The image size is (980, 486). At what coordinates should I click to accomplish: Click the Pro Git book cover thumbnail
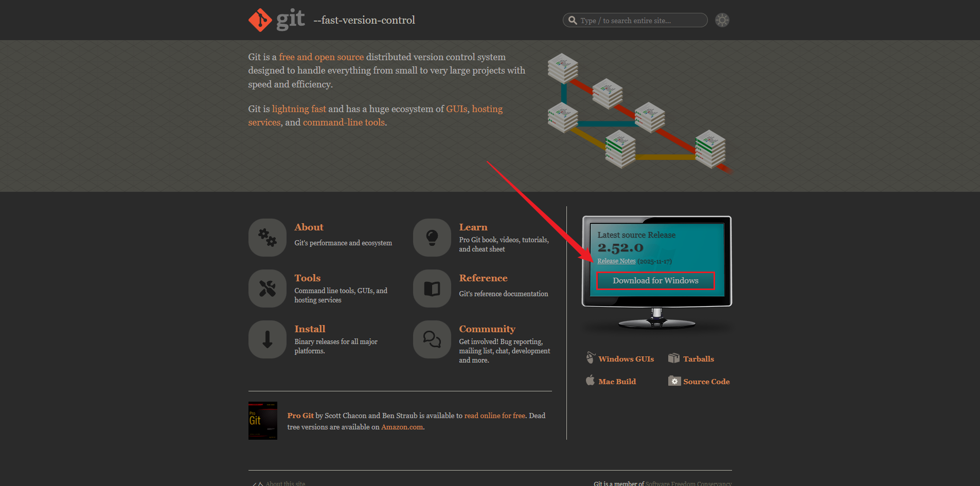tap(263, 421)
